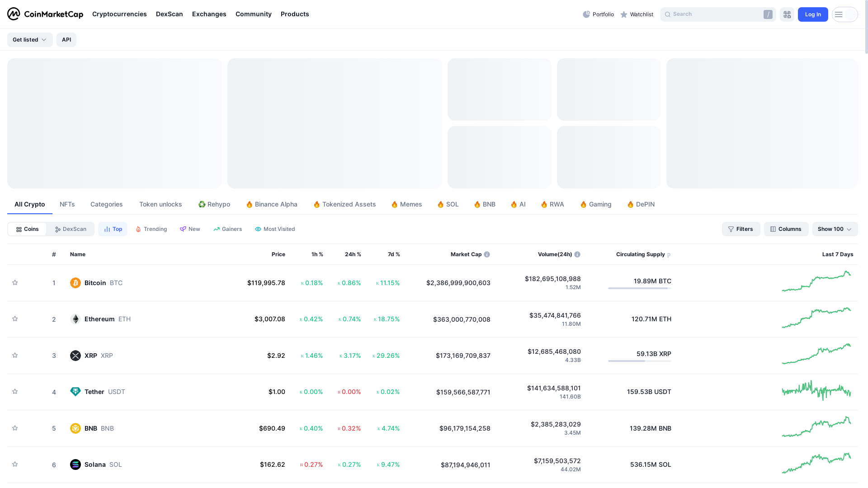Sort by 24h % column header

[353, 254]
